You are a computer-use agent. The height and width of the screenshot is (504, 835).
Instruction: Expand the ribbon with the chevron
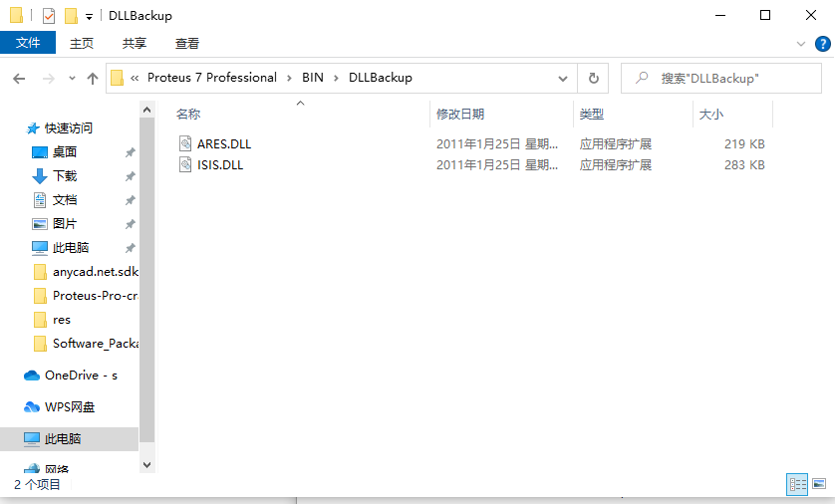[x=800, y=44]
